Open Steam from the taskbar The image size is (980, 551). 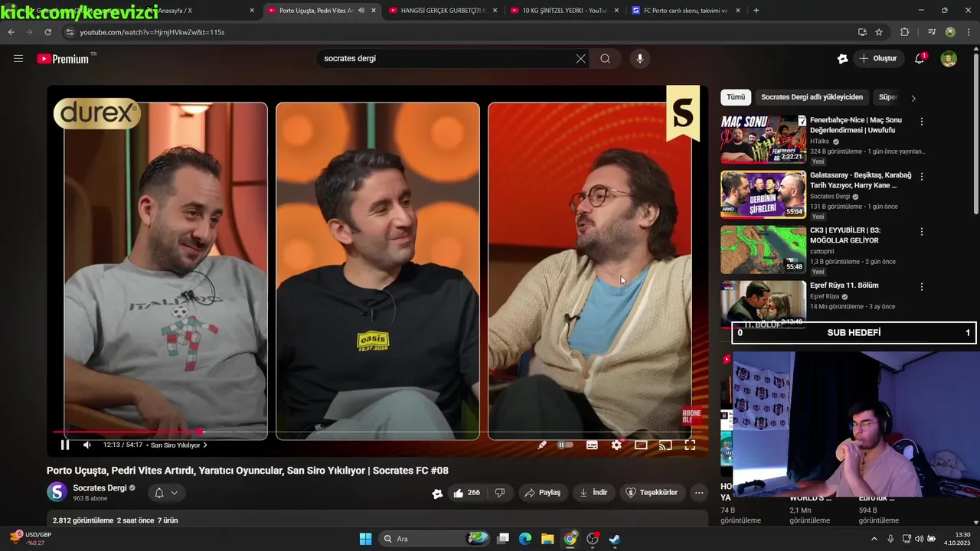point(614,539)
